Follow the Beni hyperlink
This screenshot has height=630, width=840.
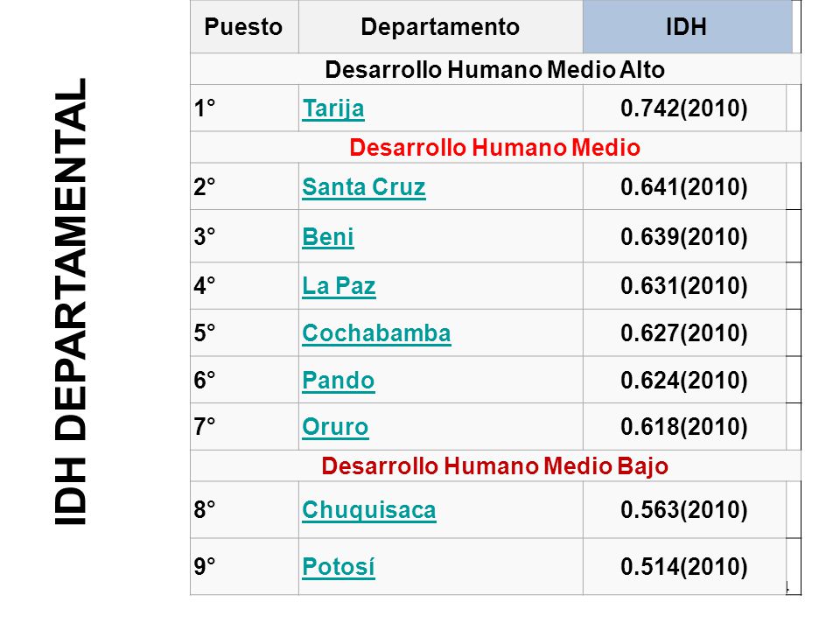(x=328, y=237)
